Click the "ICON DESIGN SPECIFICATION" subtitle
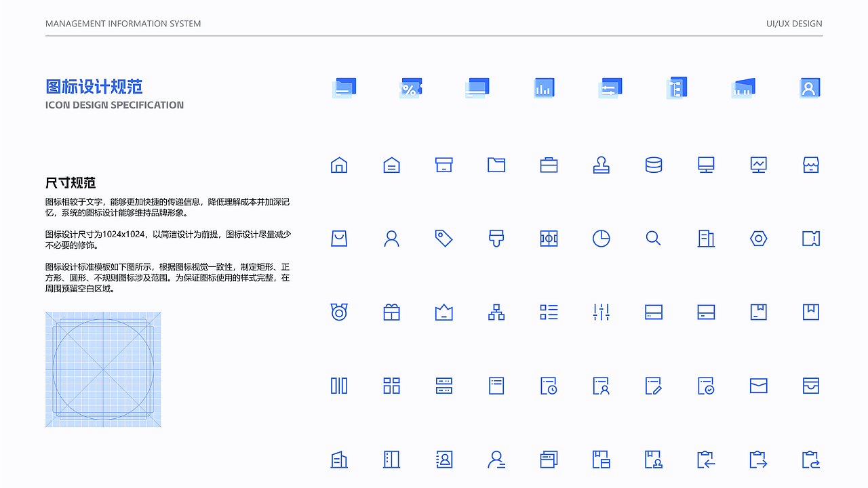The height and width of the screenshot is (488, 868). [115, 105]
